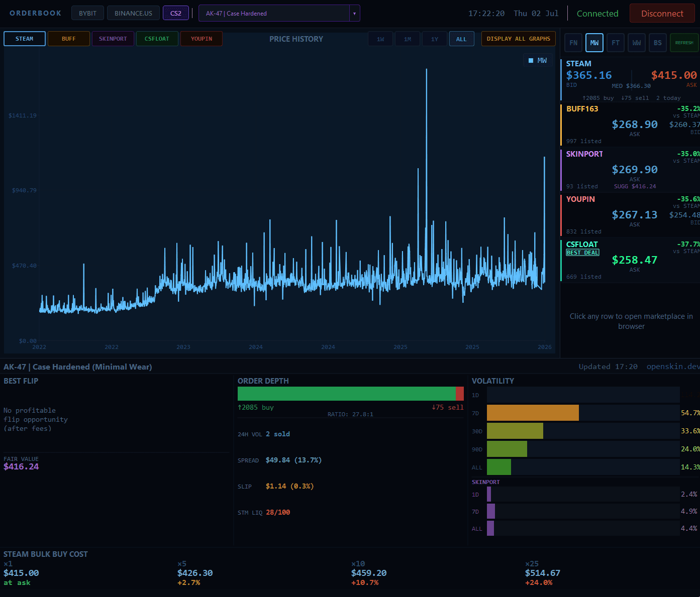
Task: Click the $1411.19 y-axis label
Action: (23, 115)
